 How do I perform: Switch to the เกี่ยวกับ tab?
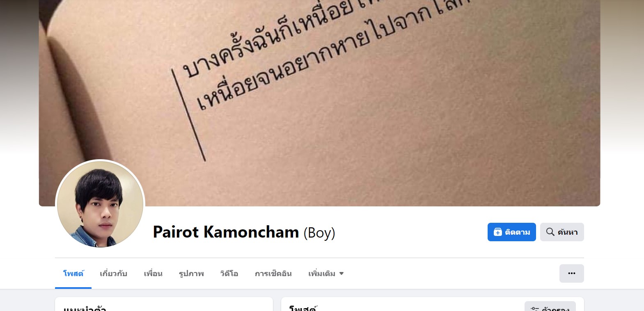(x=113, y=273)
